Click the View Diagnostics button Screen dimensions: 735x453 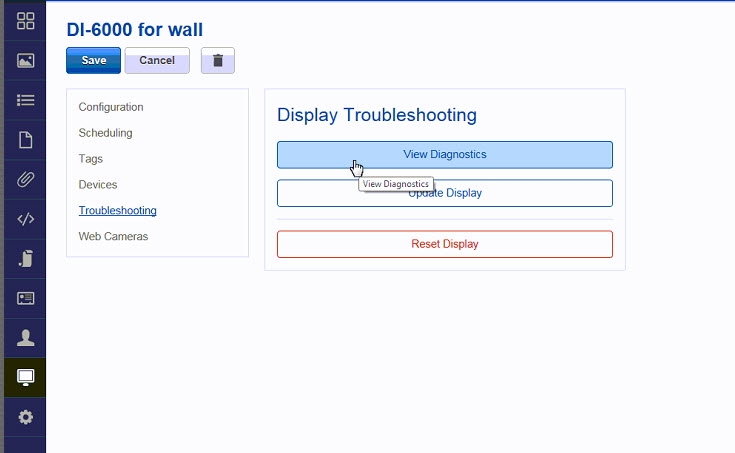[x=444, y=155]
